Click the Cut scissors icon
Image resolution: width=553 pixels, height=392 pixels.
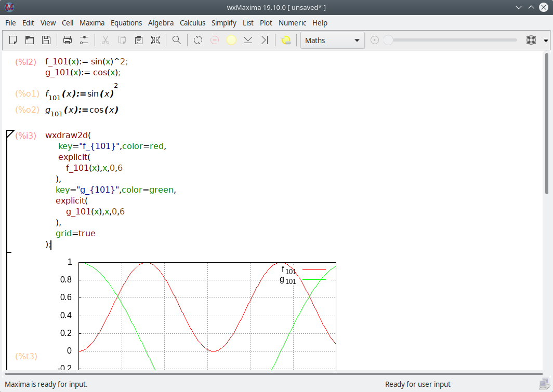[105, 40]
